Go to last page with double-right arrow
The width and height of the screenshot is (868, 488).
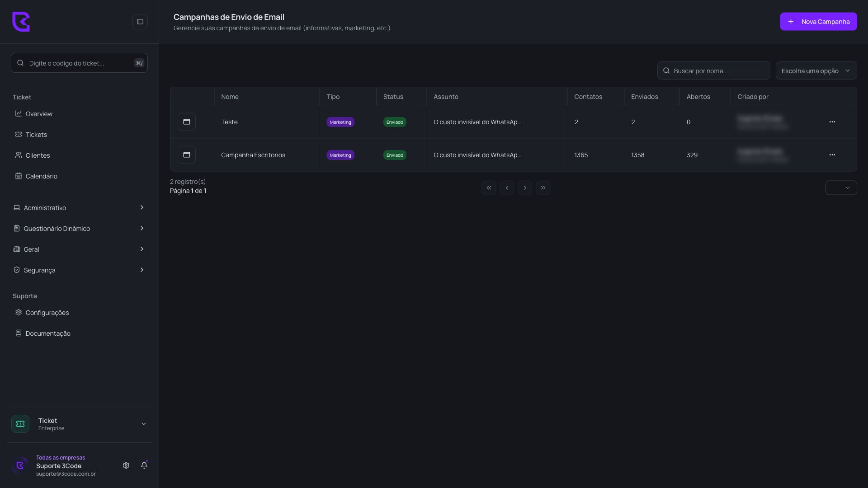click(543, 188)
